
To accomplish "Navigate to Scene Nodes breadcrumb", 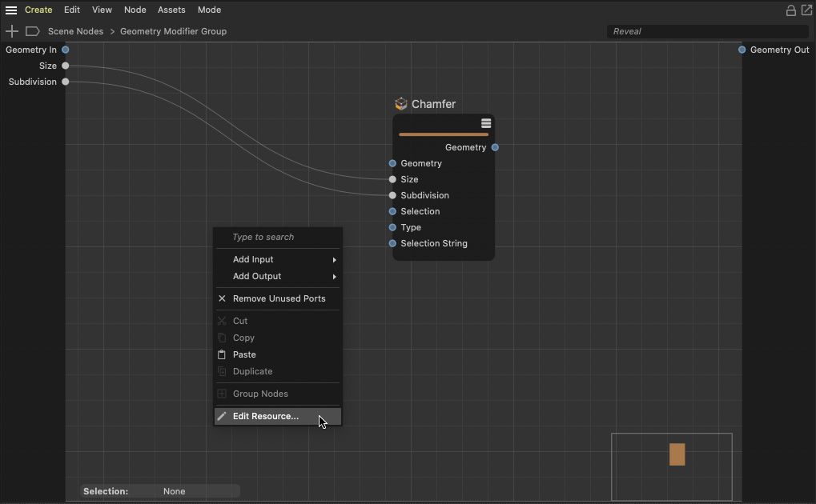I will click(x=75, y=31).
